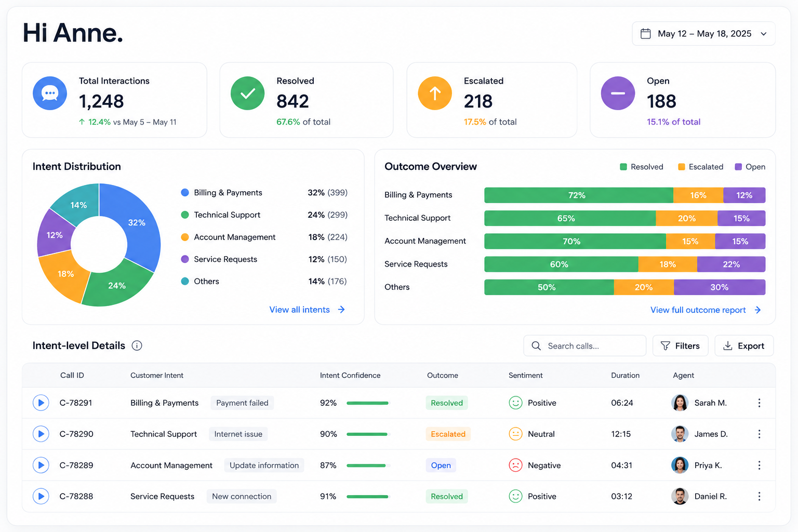
Task: Sort by Duration column header
Action: tap(626, 376)
